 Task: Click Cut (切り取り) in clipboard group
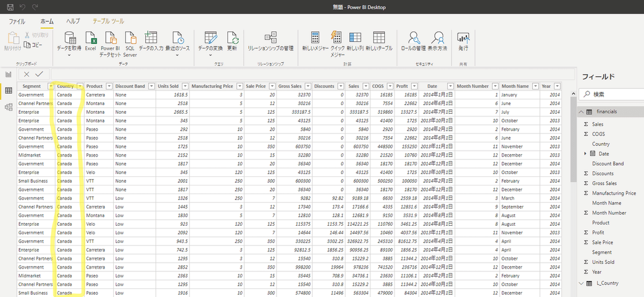pos(36,35)
